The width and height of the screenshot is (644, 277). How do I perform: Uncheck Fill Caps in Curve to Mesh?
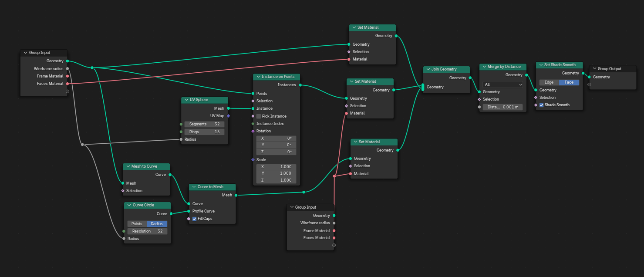(x=195, y=219)
